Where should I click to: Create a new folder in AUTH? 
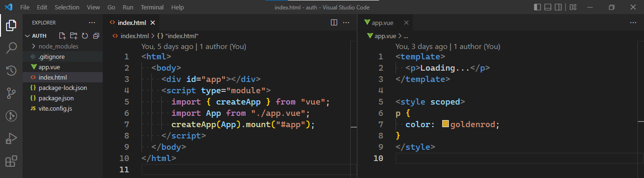click(74, 36)
